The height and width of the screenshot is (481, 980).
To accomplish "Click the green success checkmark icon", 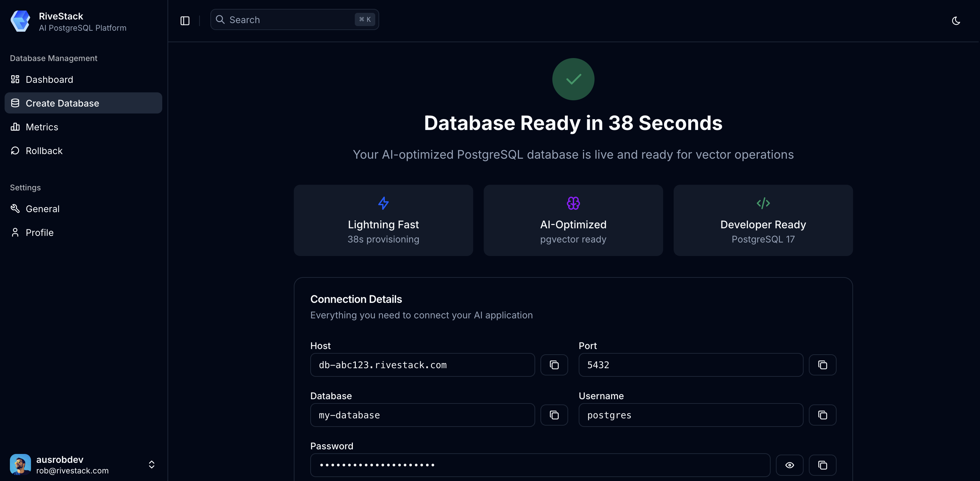I will 573,79.
